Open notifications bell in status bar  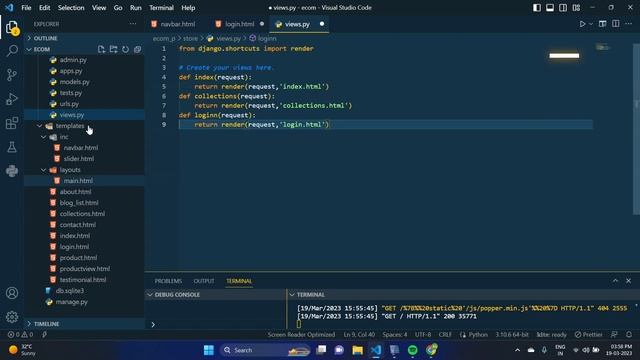[x=629, y=335]
